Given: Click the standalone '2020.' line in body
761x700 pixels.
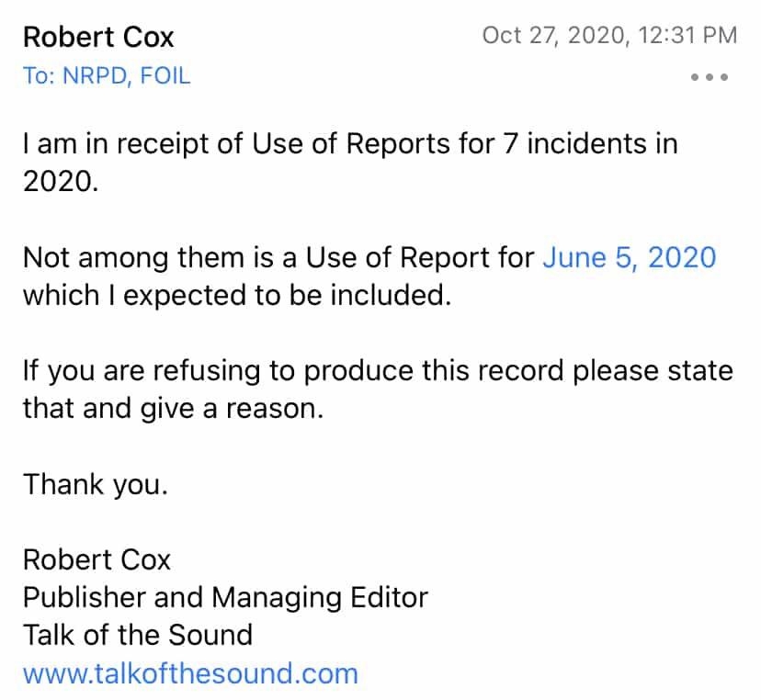Looking at the screenshot, I should click(59, 181).
